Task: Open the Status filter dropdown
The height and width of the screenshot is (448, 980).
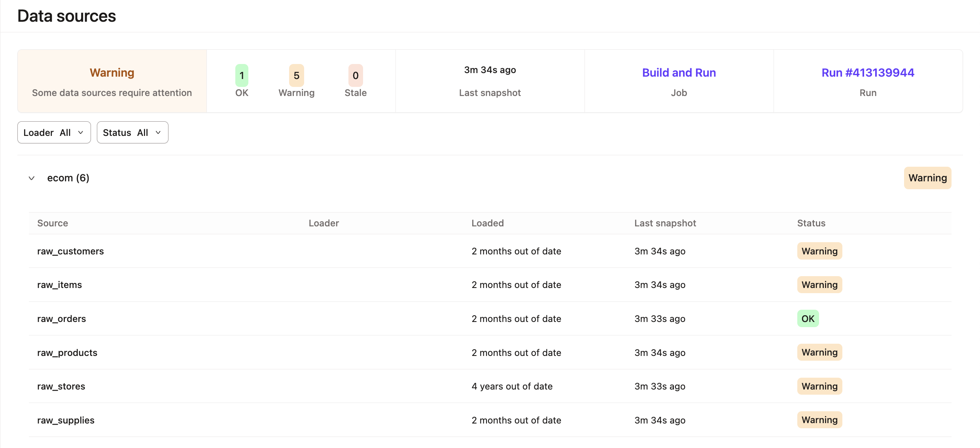Action: click(132, 132)
